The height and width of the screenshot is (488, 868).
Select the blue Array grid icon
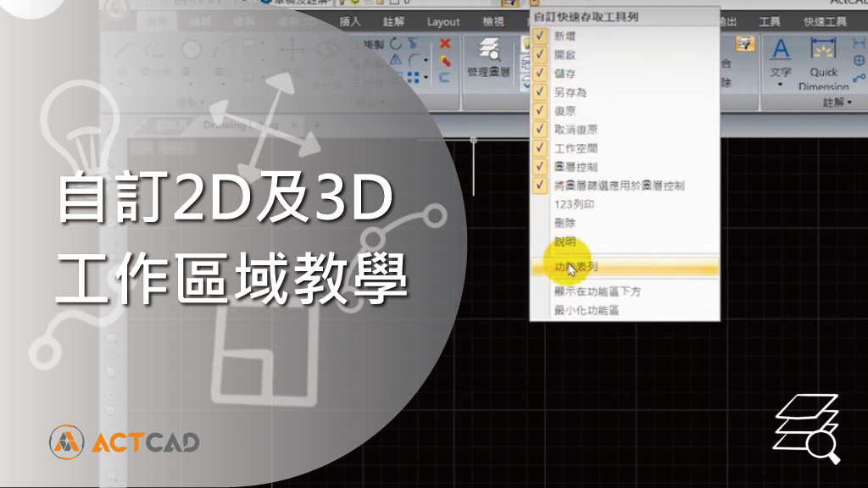(413, 77)
